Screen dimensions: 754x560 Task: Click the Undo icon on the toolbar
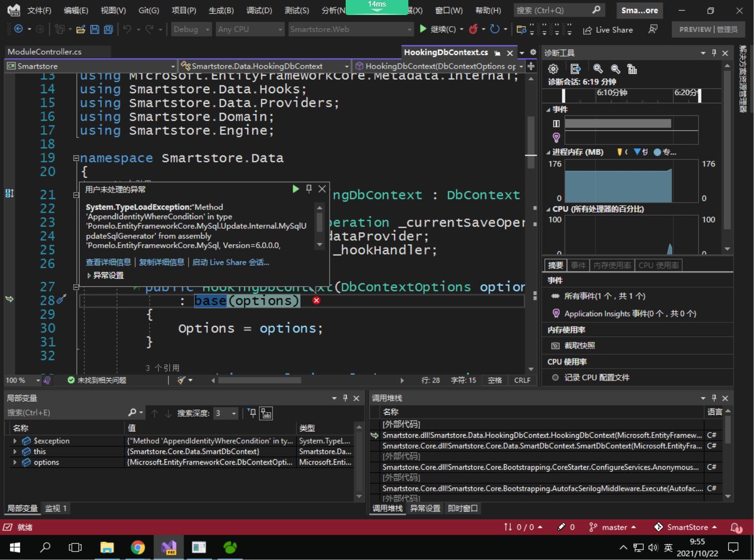[x=129, y=30]
